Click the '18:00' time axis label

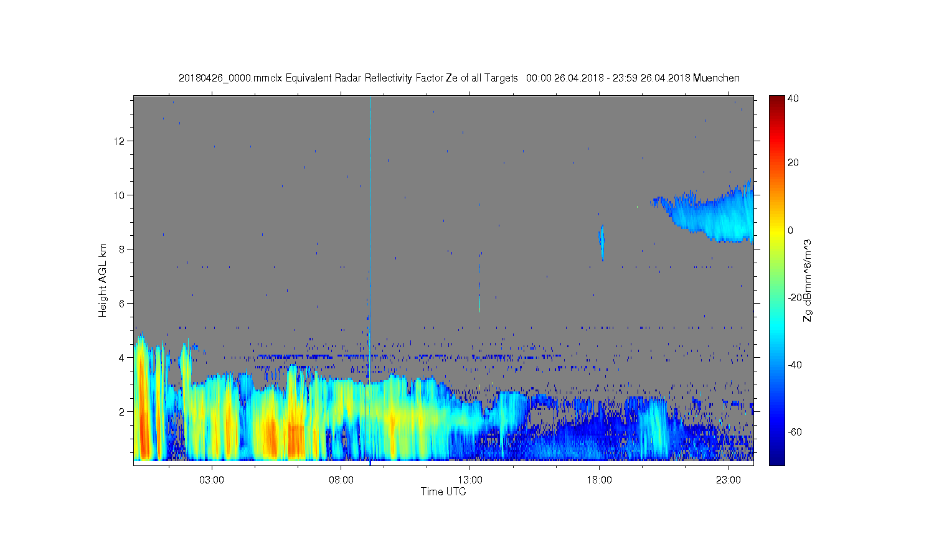600,480
